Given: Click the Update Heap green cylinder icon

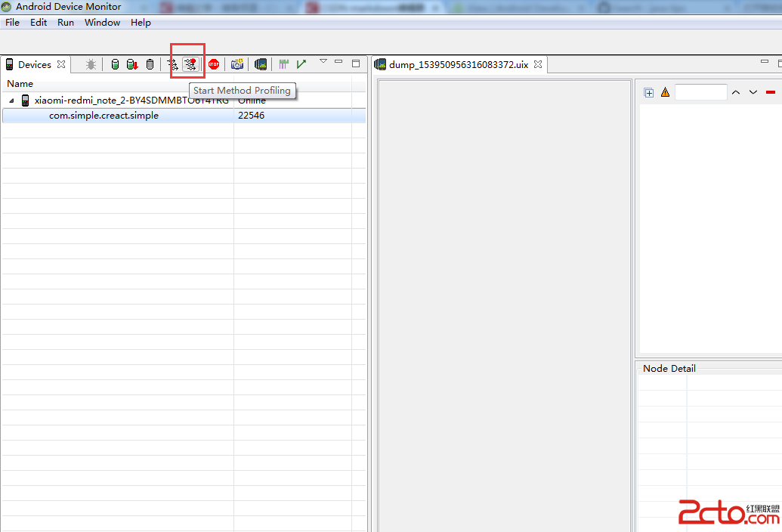Looking at the screenshot, I should click(x=115, y=64).
